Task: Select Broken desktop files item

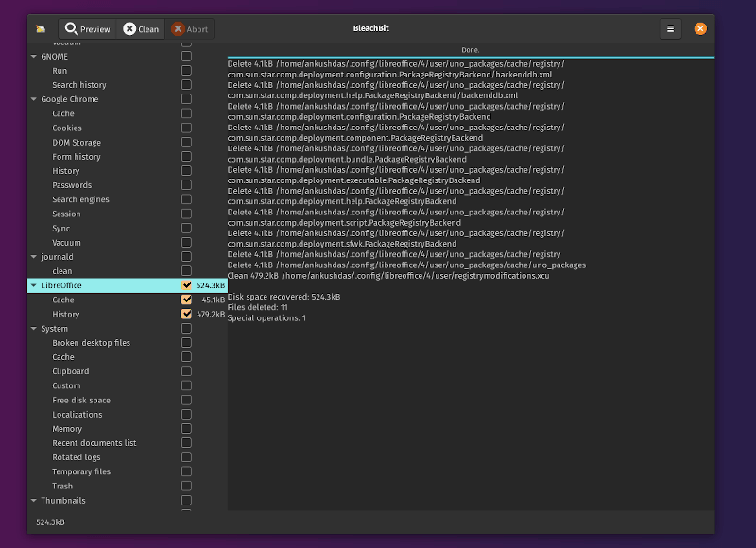Action: pos(91,343)
